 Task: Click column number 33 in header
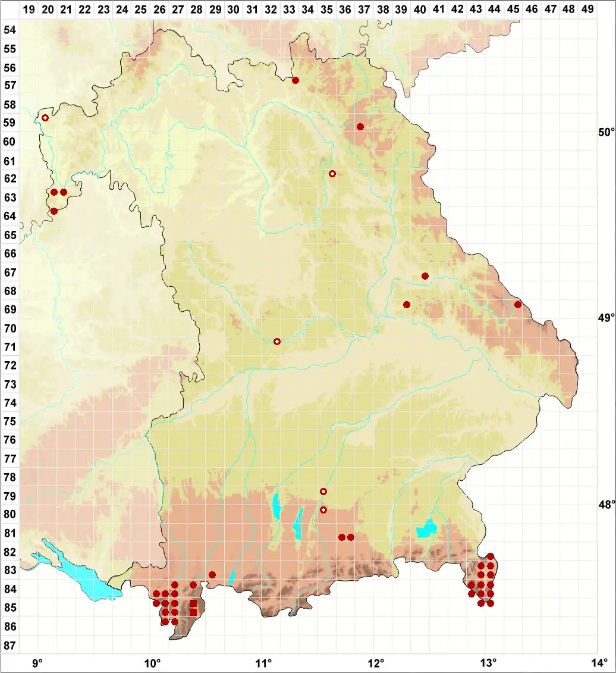click(x=289, y=9)
